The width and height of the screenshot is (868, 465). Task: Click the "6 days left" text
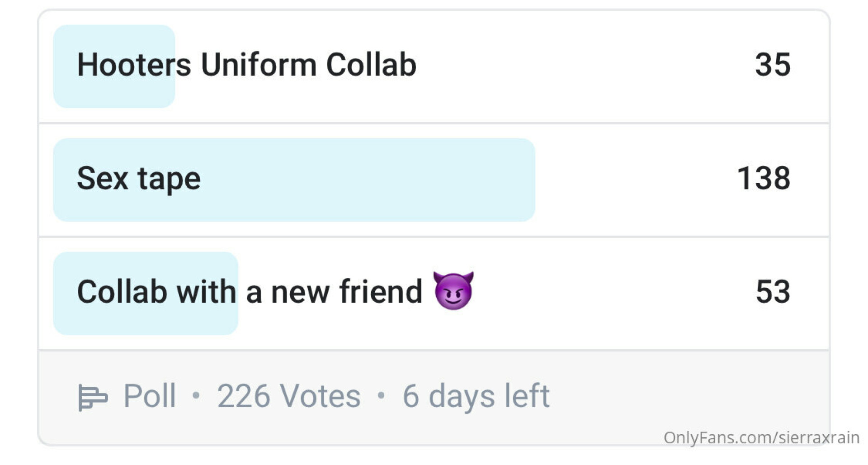476,396
